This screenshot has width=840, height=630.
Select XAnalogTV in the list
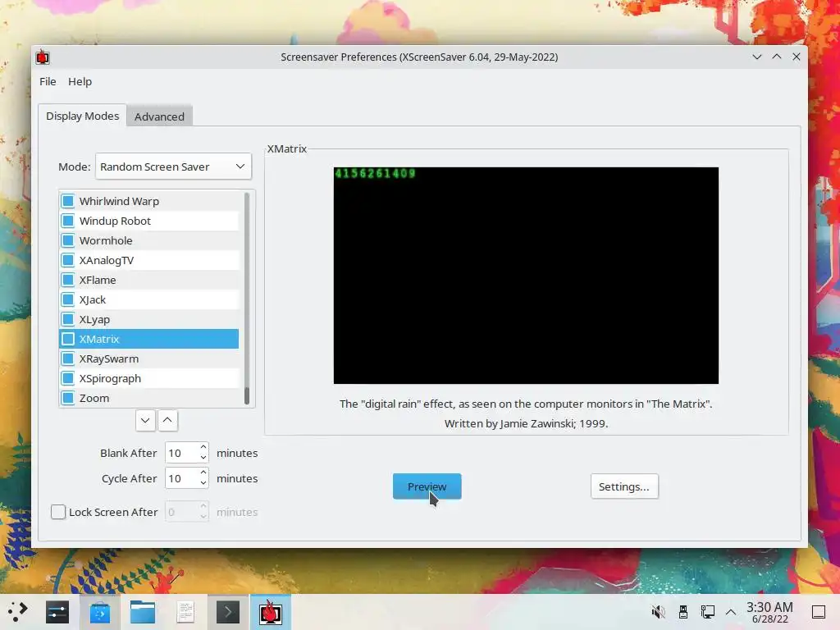[149, 260]
